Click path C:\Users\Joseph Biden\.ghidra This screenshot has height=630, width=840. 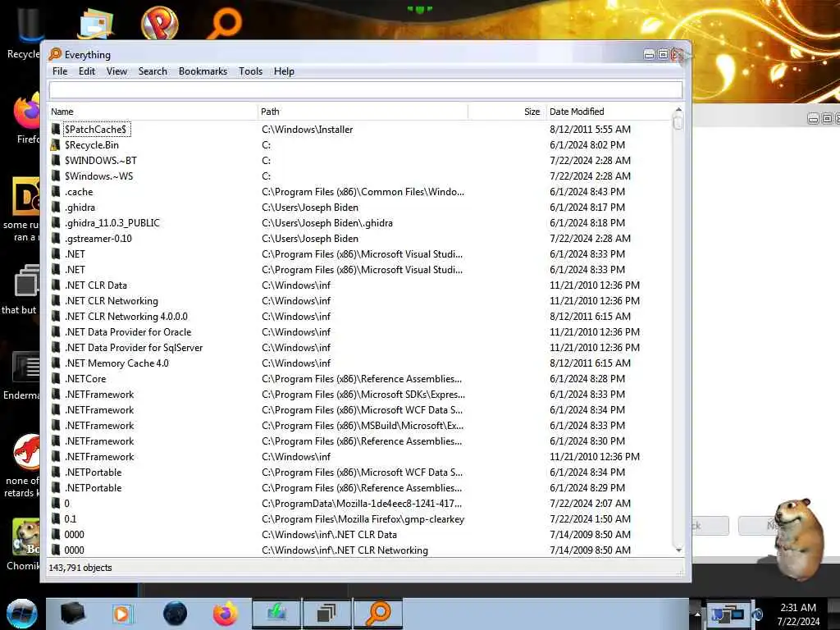pyautogui.click(x=327, y=222)
